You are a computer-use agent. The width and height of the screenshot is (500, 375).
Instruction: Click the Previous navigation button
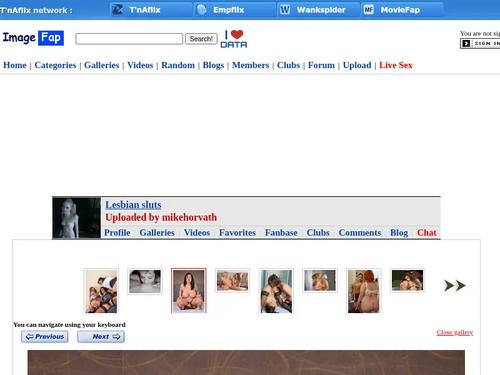45,337
